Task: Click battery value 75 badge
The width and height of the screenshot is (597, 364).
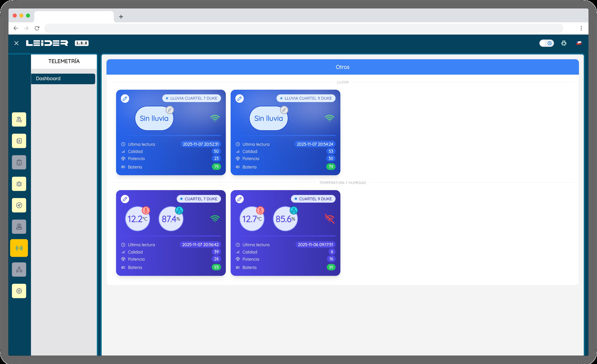Action: click(216, 167)
